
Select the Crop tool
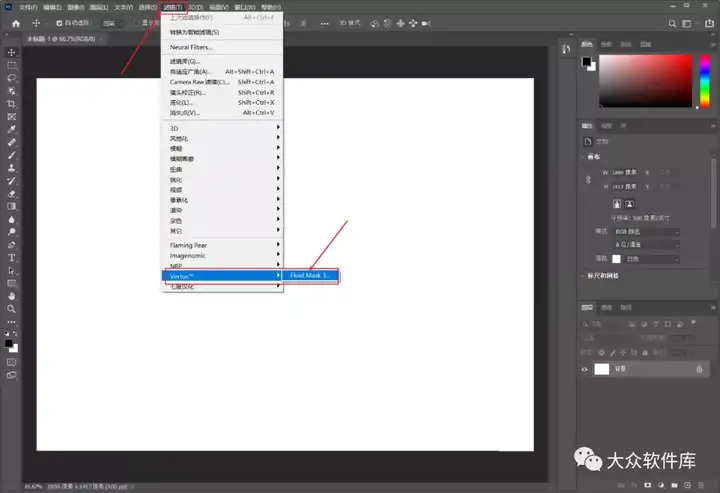[x=11, y=104]
